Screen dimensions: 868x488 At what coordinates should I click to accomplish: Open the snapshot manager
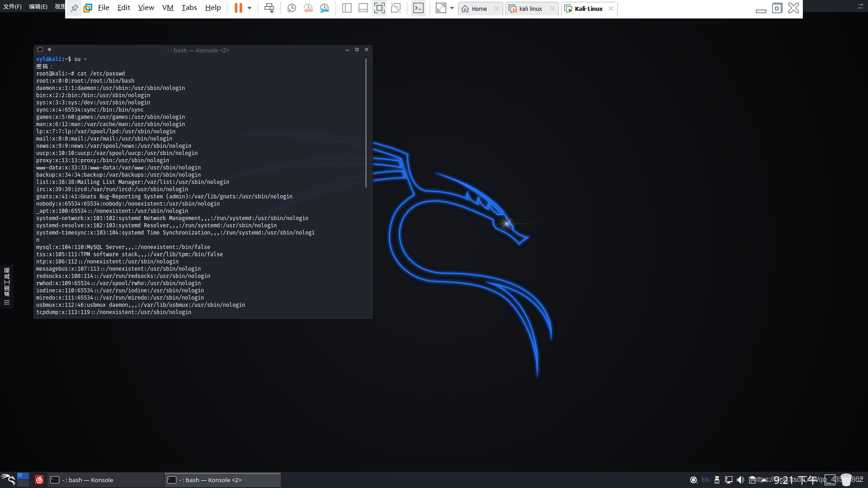coord(324,8)
